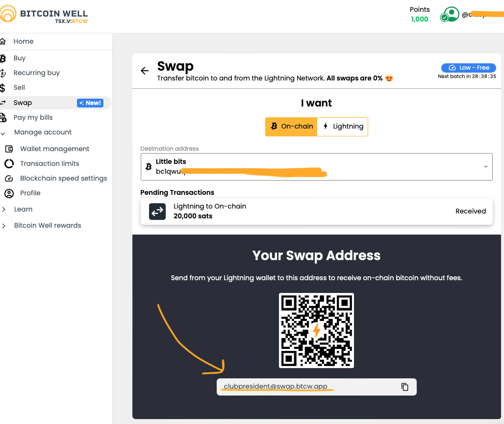
Task: Click the Wallet management icon in sidebar
Action: point(9,149)
